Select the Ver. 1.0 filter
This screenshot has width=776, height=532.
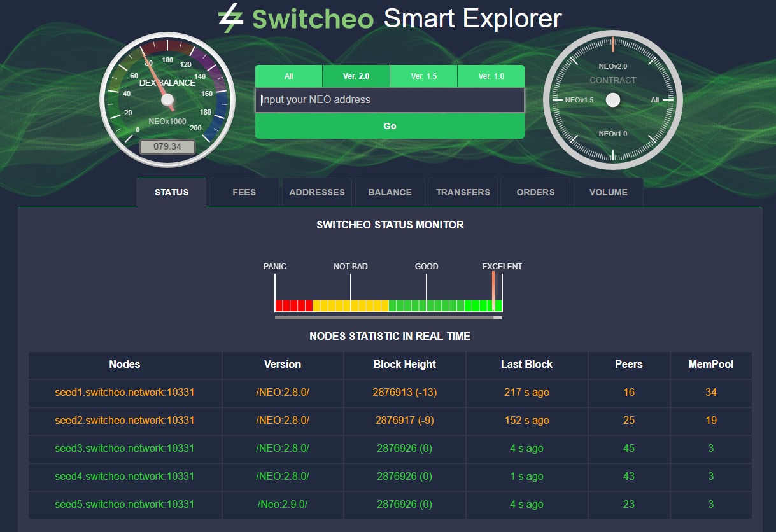[491, 76]
